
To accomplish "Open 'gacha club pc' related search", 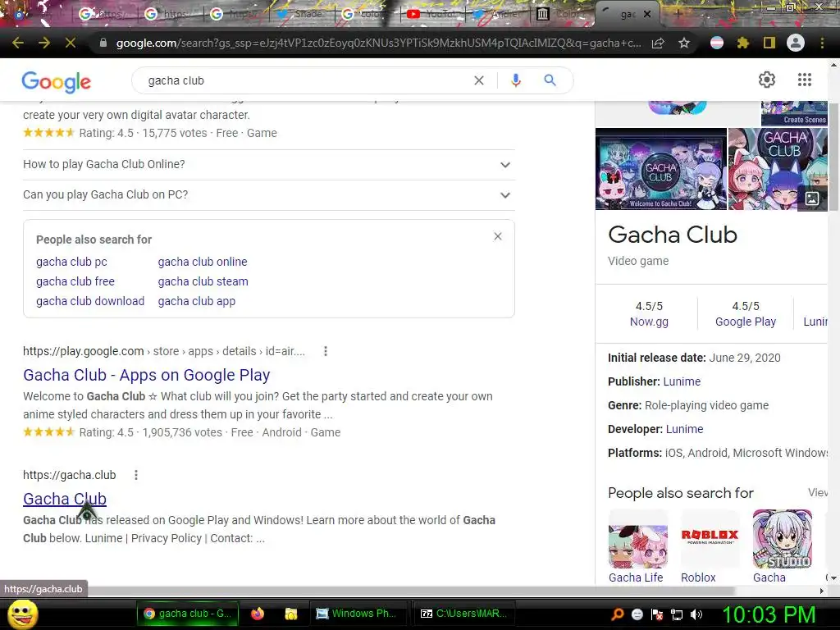I will (x=72, y=262).
